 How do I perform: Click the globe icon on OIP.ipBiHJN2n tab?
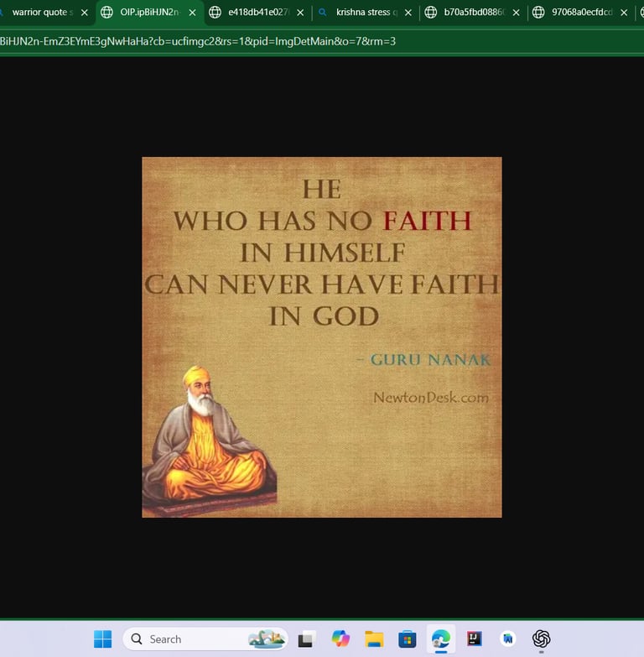click(106, 12)
